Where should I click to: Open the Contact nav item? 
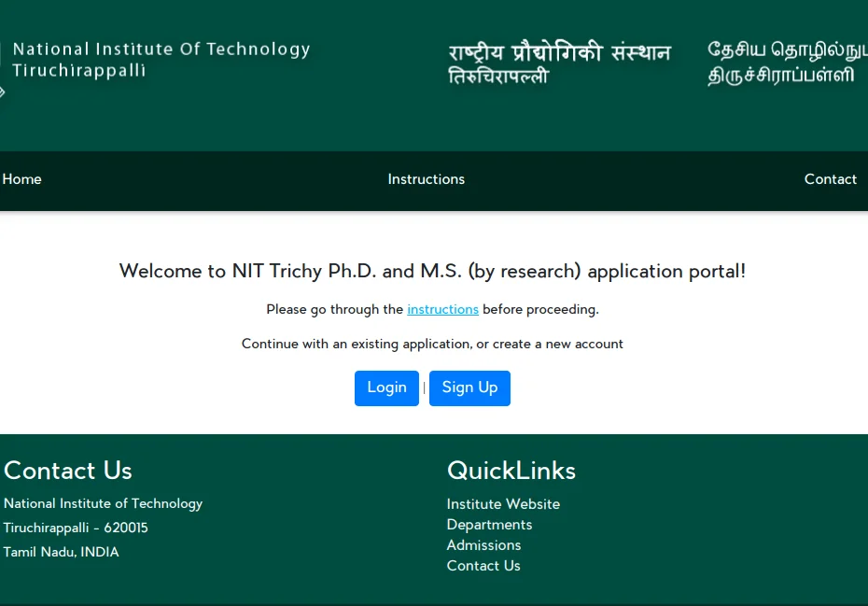coord(831,179)
